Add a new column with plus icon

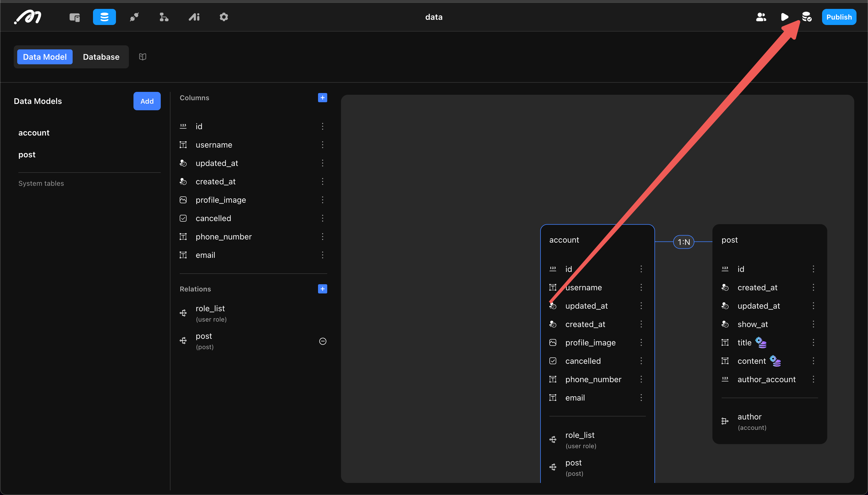click(323, 98)
